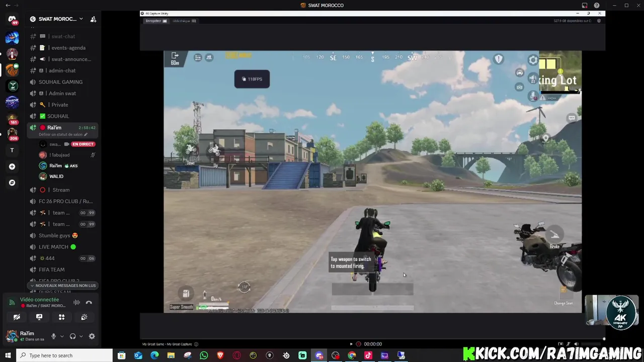Invite people via the add-member icon
The width and height of the screenshot is (644, 362).
coord(93,19)
